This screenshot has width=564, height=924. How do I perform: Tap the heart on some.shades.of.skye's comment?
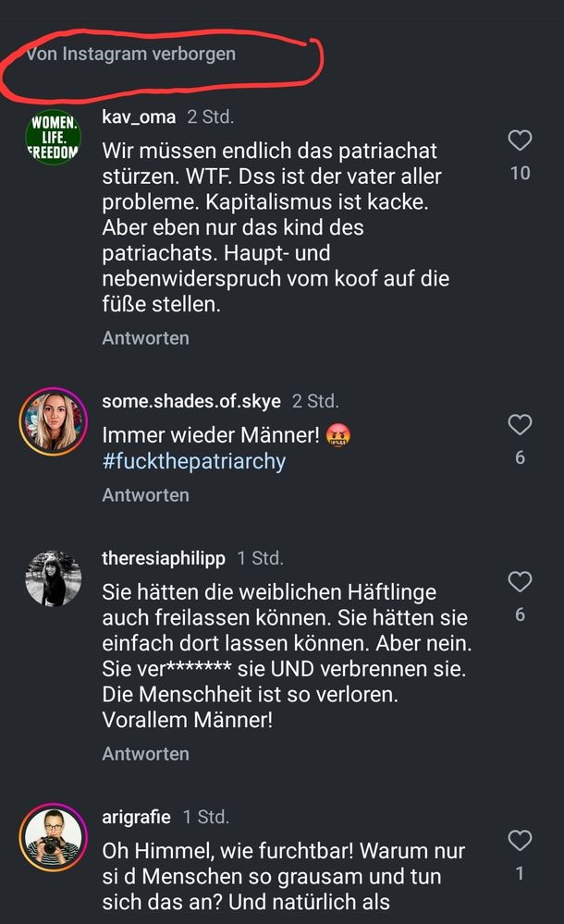coord(521,425)
